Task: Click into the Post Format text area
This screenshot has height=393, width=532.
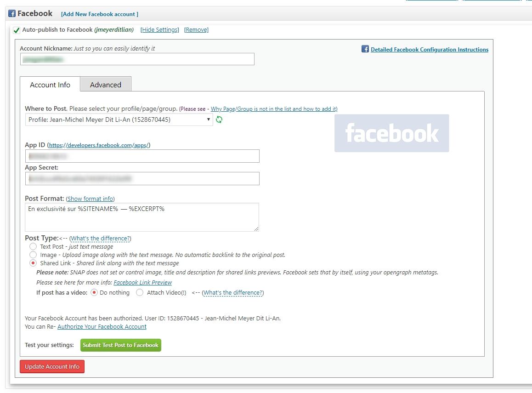Action: click(142, 217)
